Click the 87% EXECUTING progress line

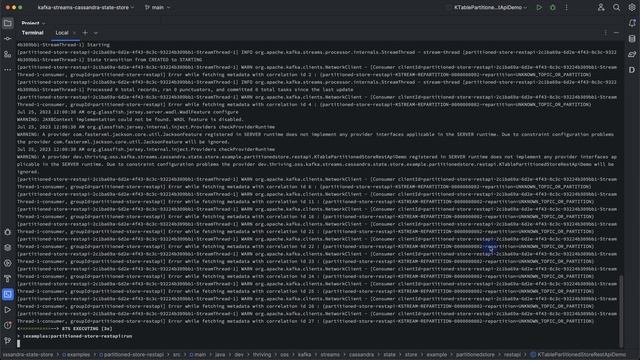(x=65, y=329)
